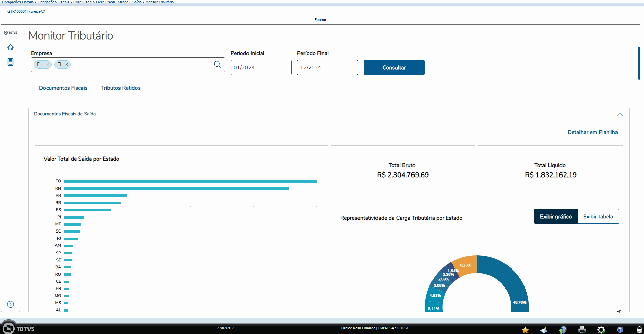This screenshot has height=334, width=644.
Task: Click the SC state label in chart
Action: click(58, 231)
